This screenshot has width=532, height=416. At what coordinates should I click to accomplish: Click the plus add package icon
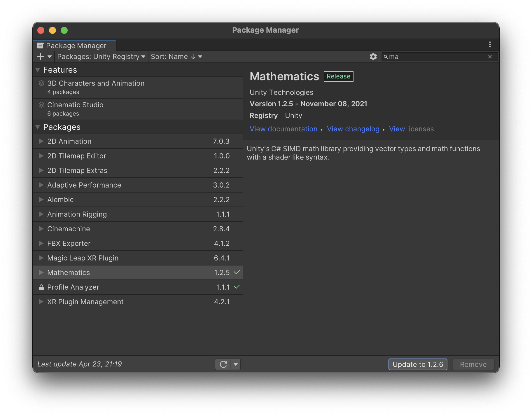pyautogui.click(x=41, y=57)
